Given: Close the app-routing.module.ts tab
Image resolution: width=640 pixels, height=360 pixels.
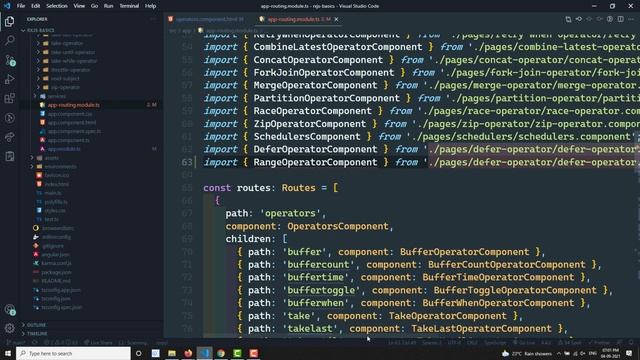Looking at the screenshot, I should (336, 19).
